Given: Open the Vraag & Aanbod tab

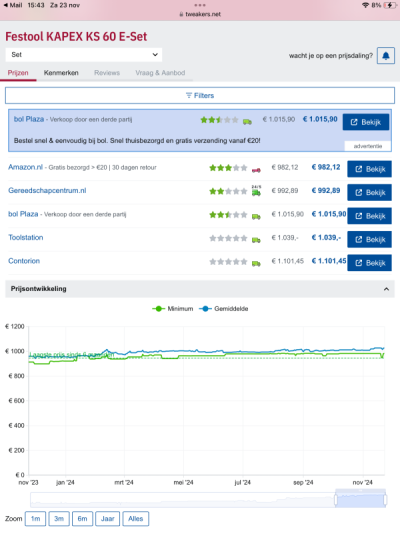Looking at the screenshot, I should [160, 73].
